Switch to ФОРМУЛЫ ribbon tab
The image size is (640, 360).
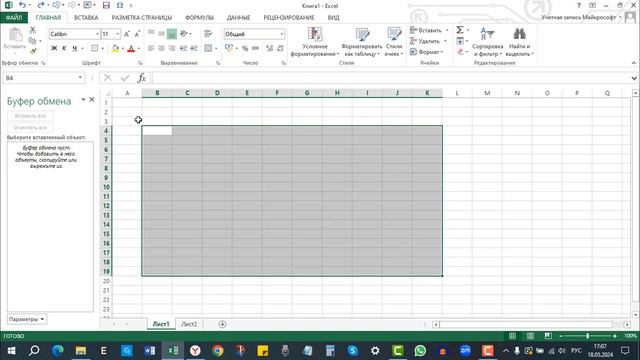[199, 18]
